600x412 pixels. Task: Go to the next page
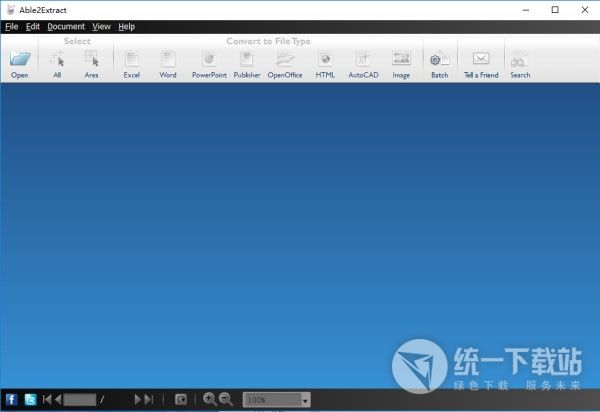click(x=138, y=400)
